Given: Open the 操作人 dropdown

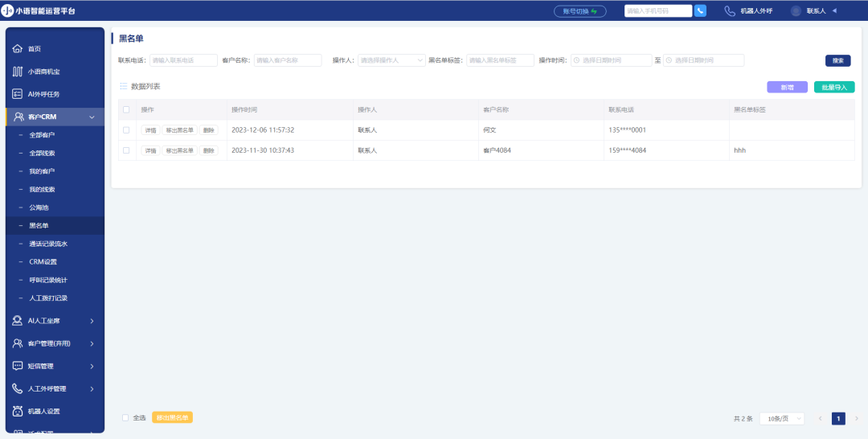Looking at the screenshot, I should click(x=391, y=60).
